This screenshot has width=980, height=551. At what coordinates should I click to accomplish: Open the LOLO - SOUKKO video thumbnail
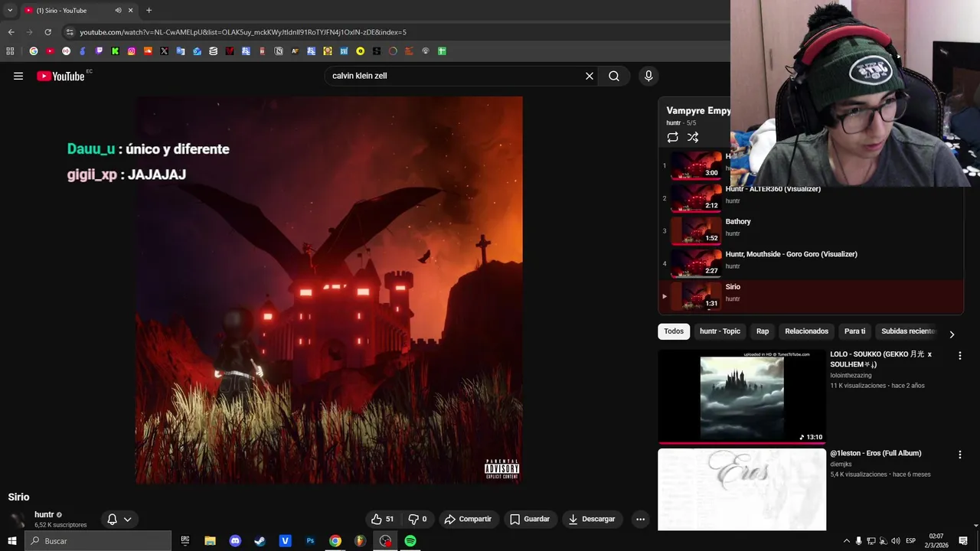tap(742, 397)
